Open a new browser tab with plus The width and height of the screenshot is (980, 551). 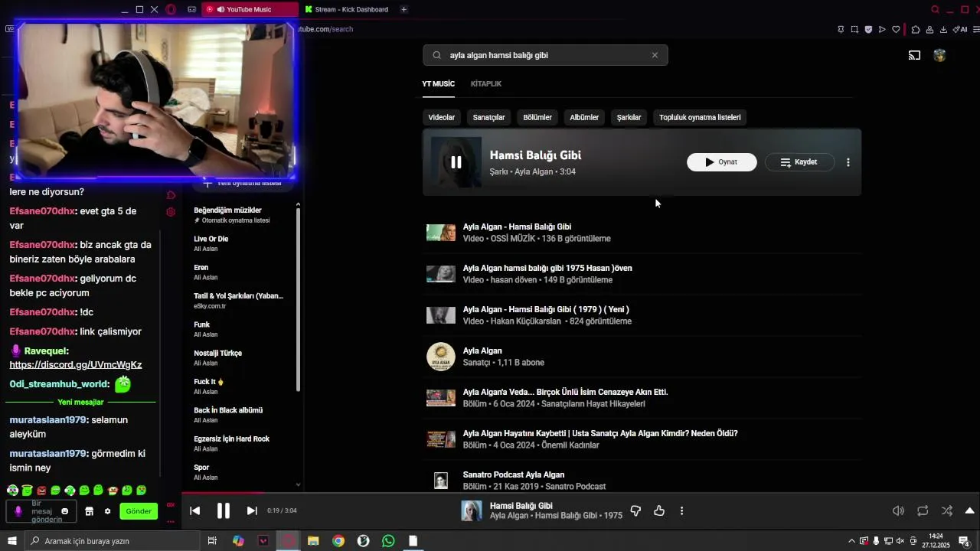(x=403, y=9)
